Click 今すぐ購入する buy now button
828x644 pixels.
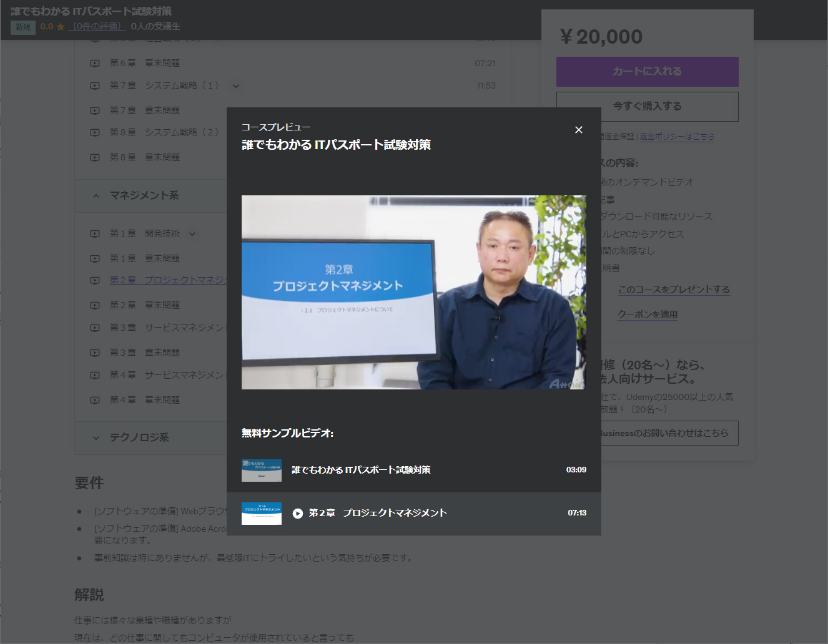click(x=648, y=107)
